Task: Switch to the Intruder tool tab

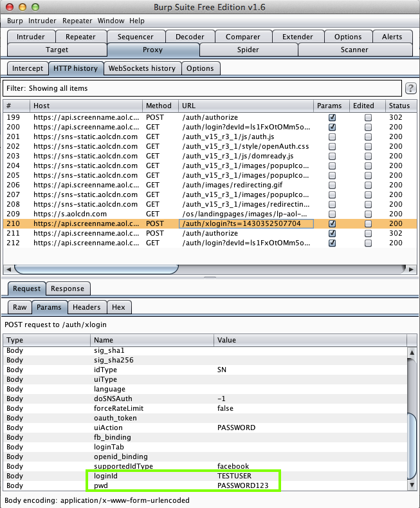Action: point(31,37)
